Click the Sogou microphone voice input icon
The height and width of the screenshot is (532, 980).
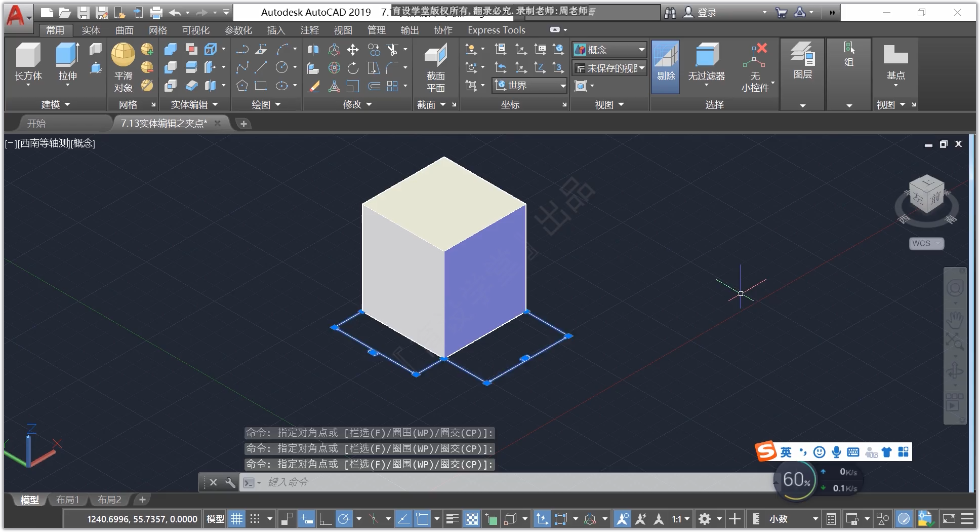pyautogui.click(x=836, y=452)
